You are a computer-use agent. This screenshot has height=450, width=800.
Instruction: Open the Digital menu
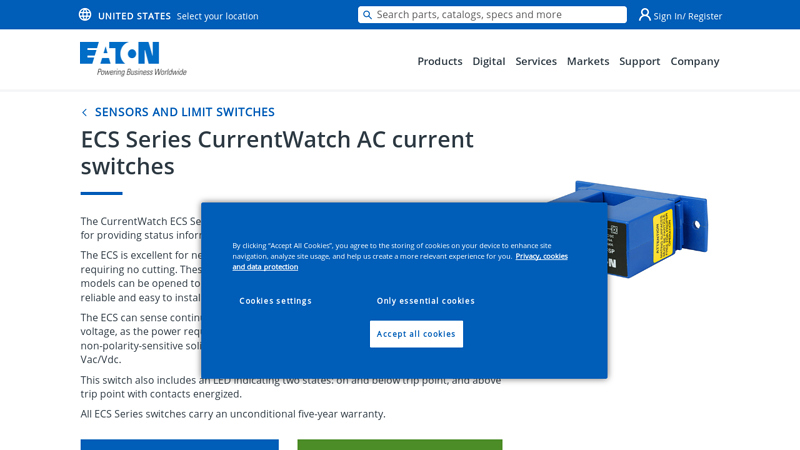pos(489,61)
